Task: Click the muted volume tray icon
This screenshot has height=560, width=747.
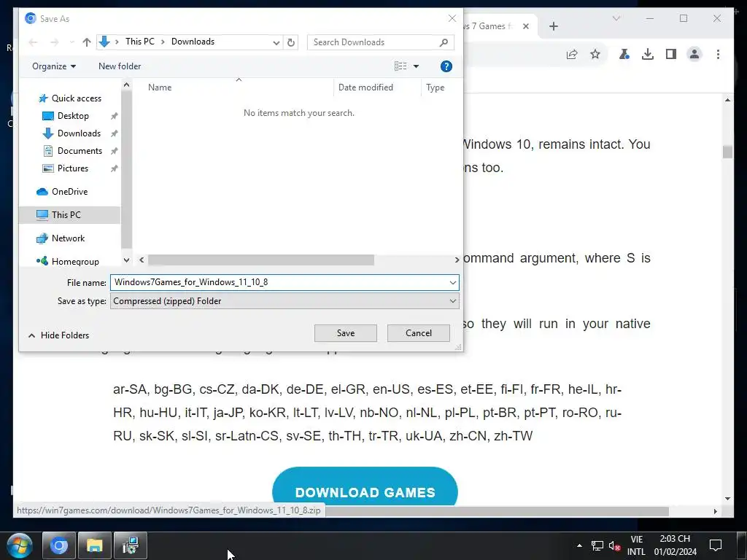Action: [x=614, y=545]
